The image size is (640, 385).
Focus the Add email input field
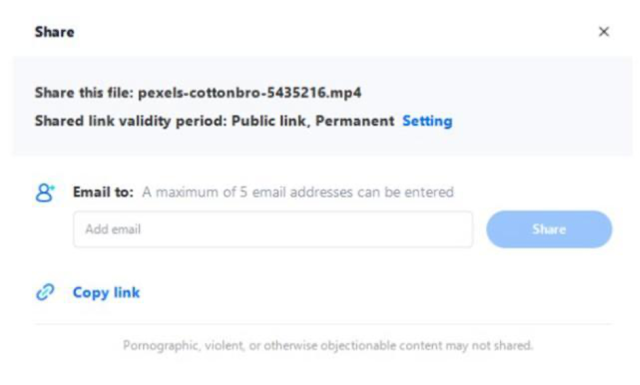tap(273, 229)
